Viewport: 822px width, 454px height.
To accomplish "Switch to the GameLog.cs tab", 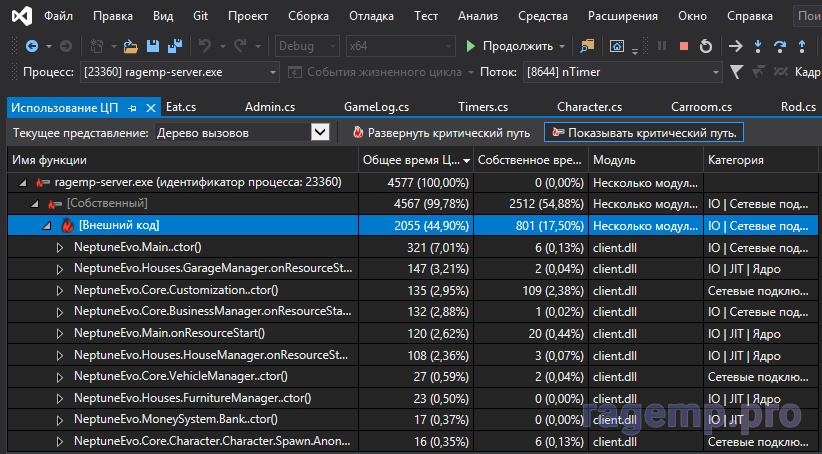I will tap(376, 107).
